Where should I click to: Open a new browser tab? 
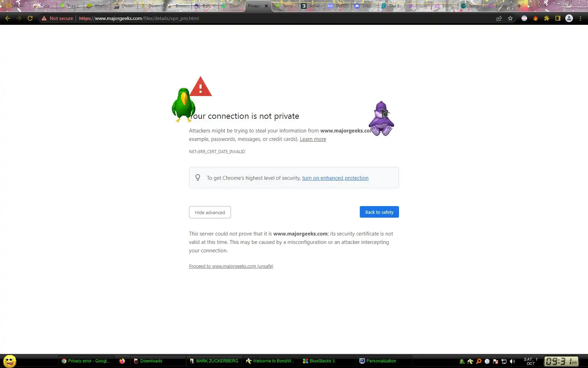(519, 6)
